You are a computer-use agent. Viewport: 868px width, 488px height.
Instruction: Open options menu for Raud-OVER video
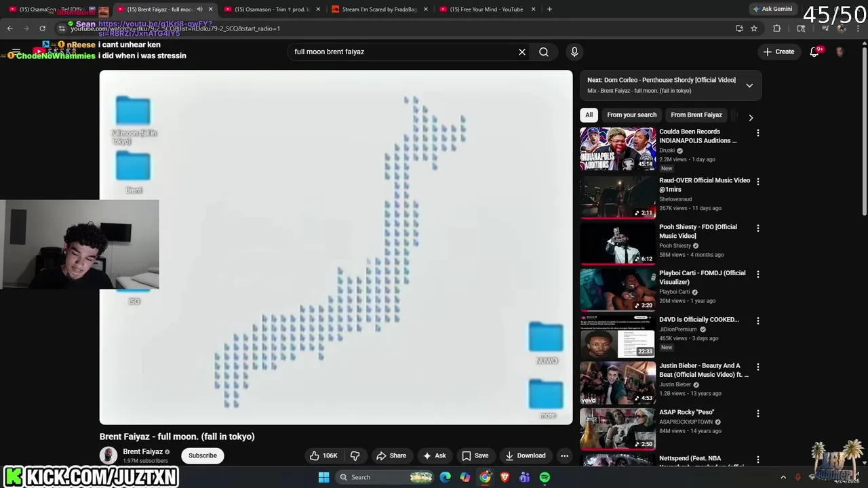[758, 182]
